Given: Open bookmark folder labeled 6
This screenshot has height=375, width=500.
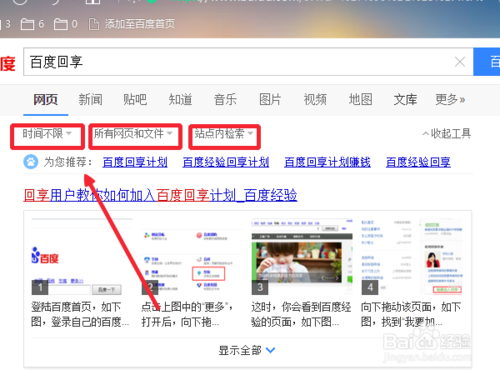Looking at the screenshot, I should (x=32, y=24).
